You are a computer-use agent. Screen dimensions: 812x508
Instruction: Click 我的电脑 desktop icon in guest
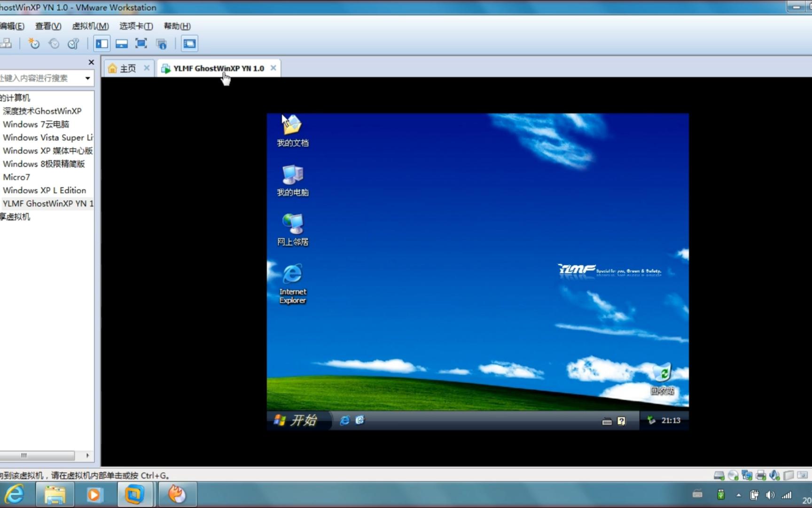[292, 181]
